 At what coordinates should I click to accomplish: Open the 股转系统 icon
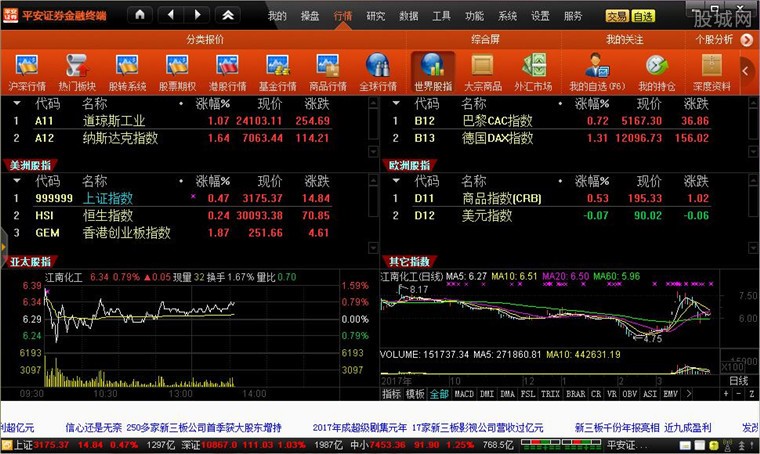point(127,73)
